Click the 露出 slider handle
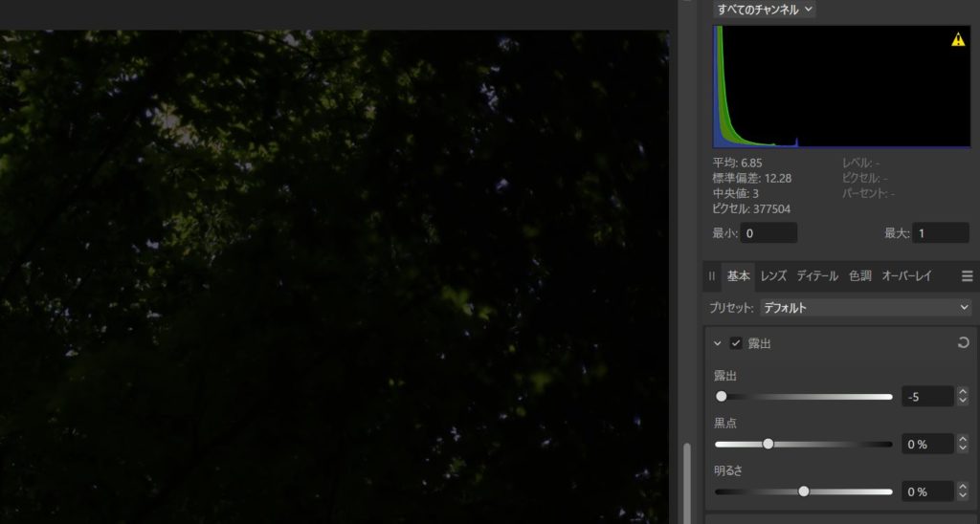Image resolution: width=980 pixels, height=524 pixels. (722, 396)
